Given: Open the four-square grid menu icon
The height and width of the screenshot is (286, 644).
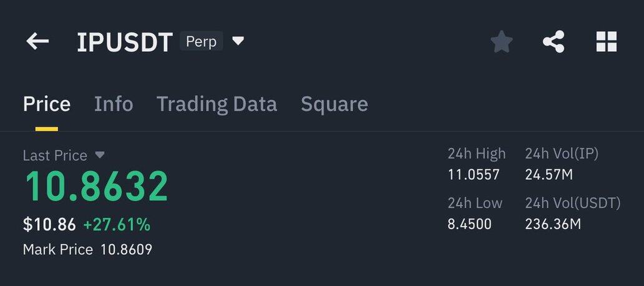Looking at the screenshot, I should [606, 41].
